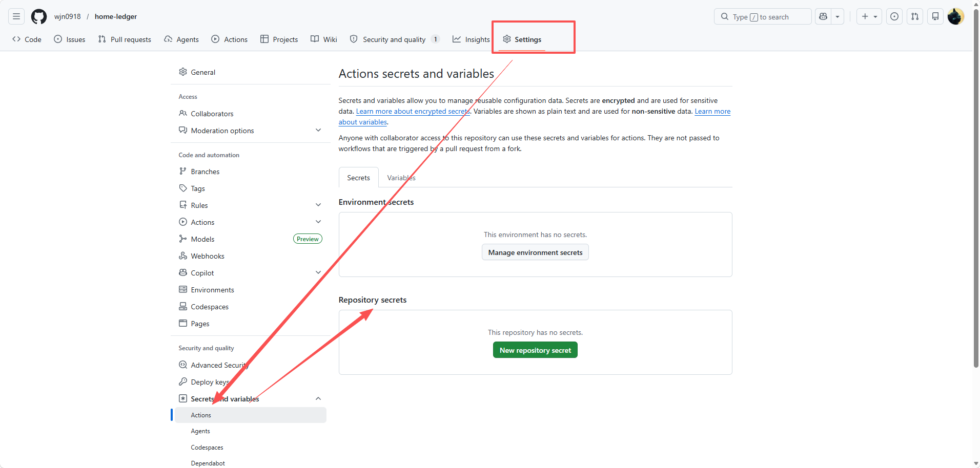Image resolution: width=980 pixels, height=468 pixels.
Task: Open Pages settings in sidebar
Action: click(251, 324)
